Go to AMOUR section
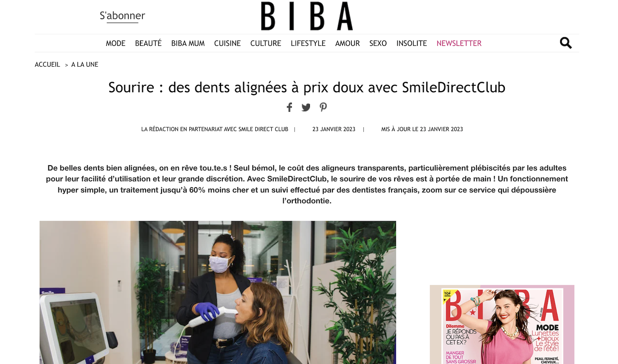The width and height of the screenshot is (618, 364). click(347, 43)
